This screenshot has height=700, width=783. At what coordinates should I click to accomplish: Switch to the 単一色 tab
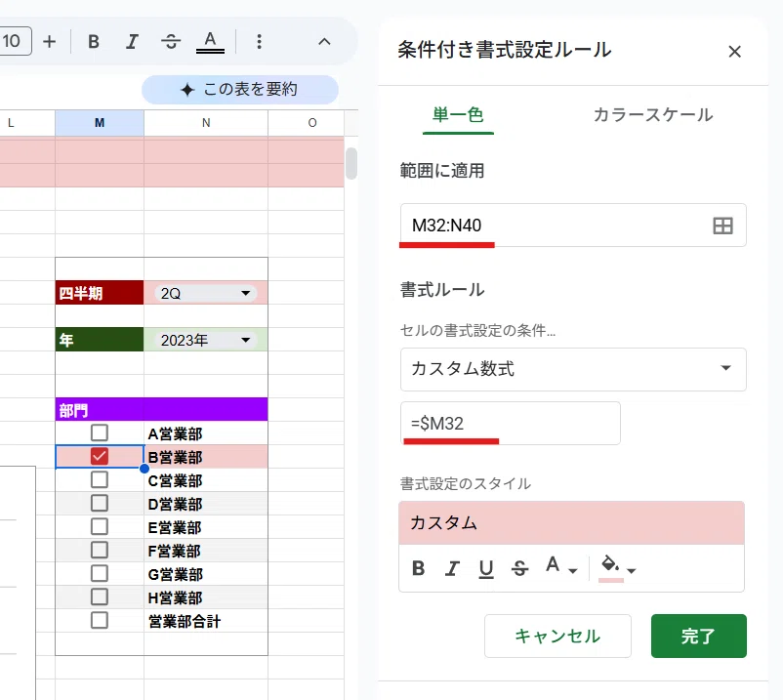click(x=458, y=115)
